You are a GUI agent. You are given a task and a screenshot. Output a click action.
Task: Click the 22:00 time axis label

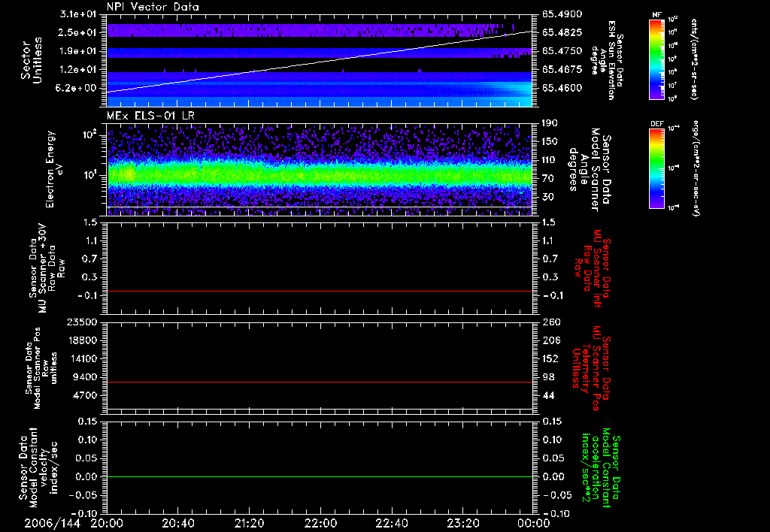[x=320, y=522]
